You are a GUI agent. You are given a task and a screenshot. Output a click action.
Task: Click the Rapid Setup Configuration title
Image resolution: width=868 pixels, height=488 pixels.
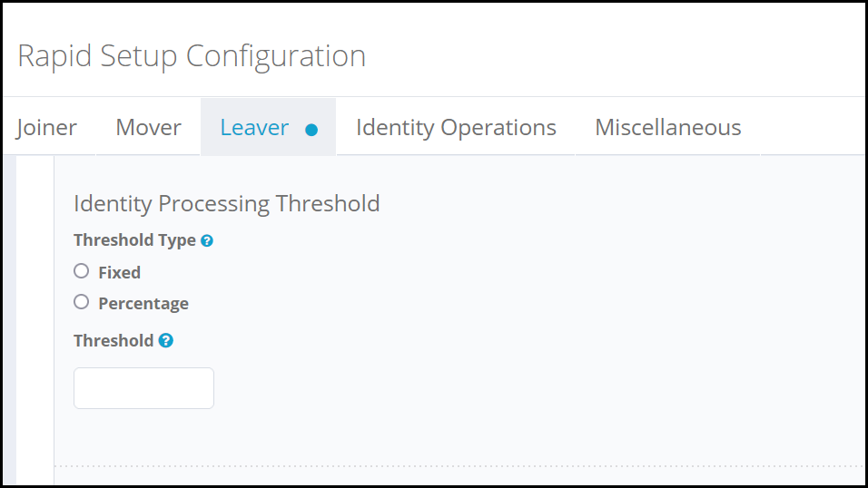pyautogui.click(x=192, y=56)
